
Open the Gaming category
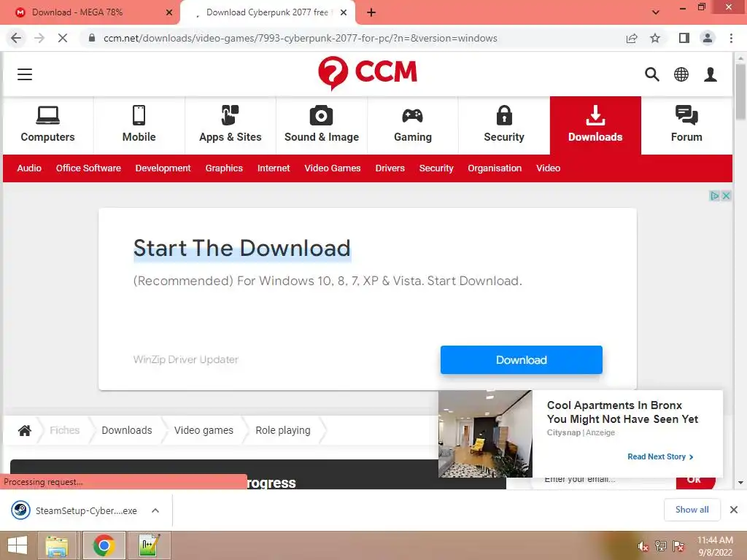pyautogui.click(x=413, y=125)
